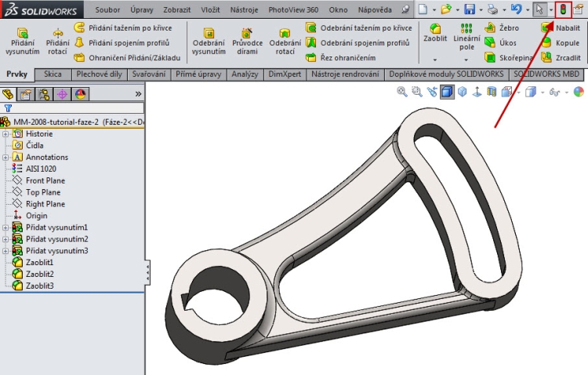The image size is (588, 375).
Task: Click Zoom to Fit icon
Action: tap(402, 92)
